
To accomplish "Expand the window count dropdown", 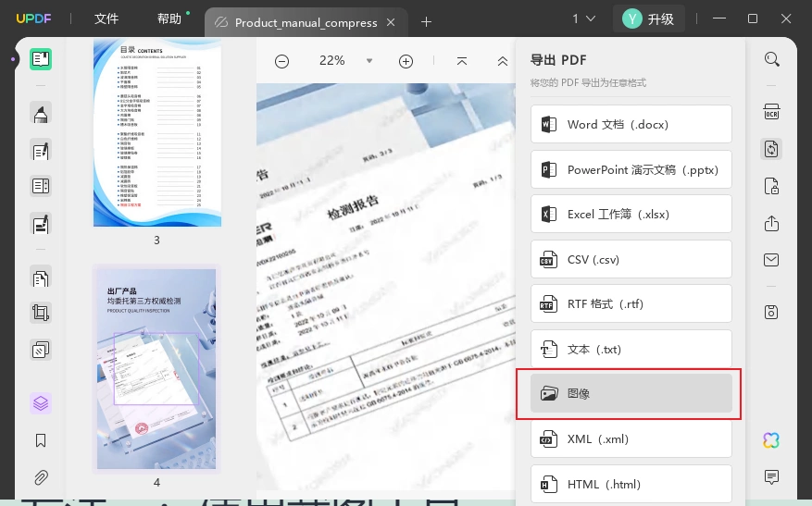I will tap(583, 19).
